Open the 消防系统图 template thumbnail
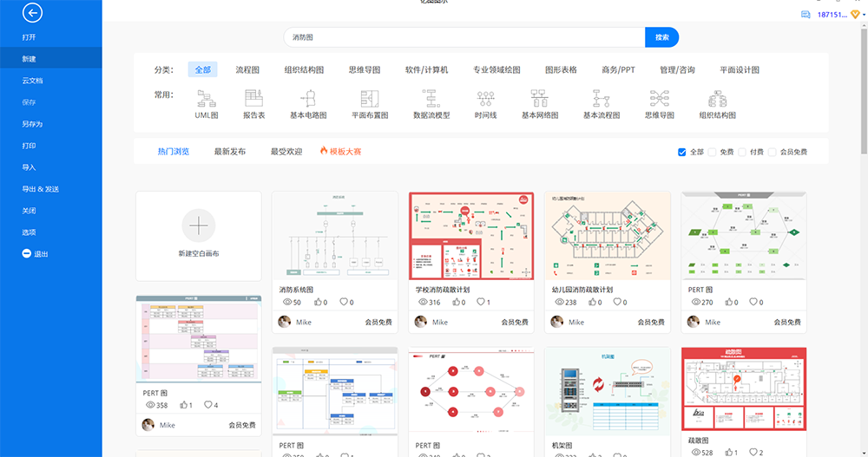 [335, 236]
